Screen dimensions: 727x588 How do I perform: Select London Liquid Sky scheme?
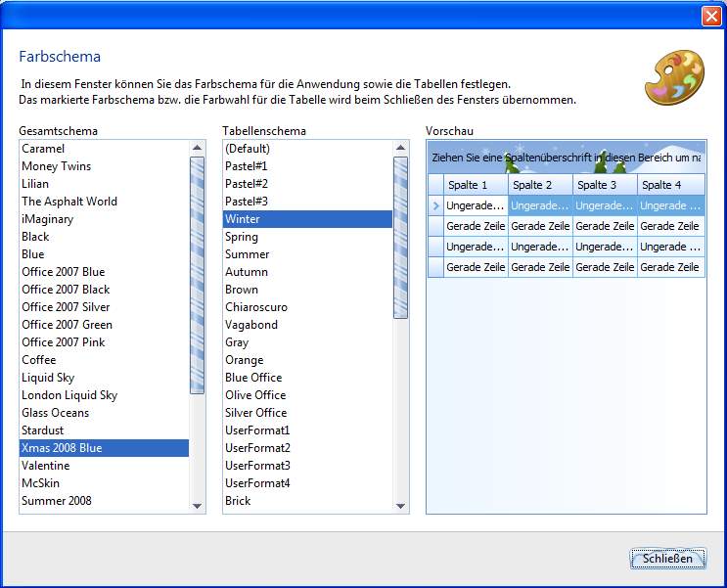pyautogui.click(x=105, y=395)
